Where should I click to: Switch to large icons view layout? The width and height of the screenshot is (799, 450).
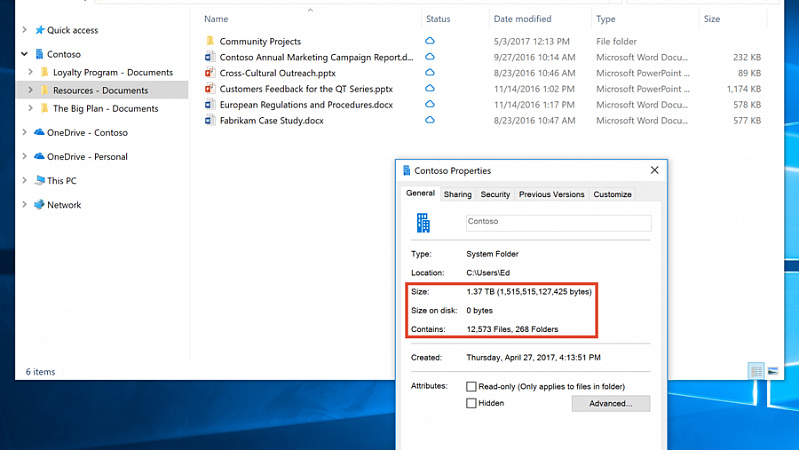773,371
